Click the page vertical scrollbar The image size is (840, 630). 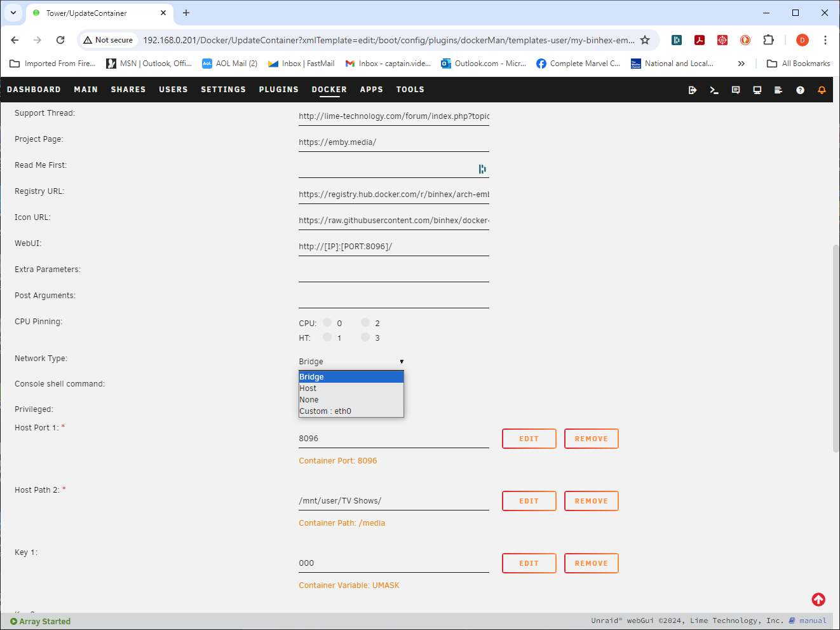click(x=836, y=348)
